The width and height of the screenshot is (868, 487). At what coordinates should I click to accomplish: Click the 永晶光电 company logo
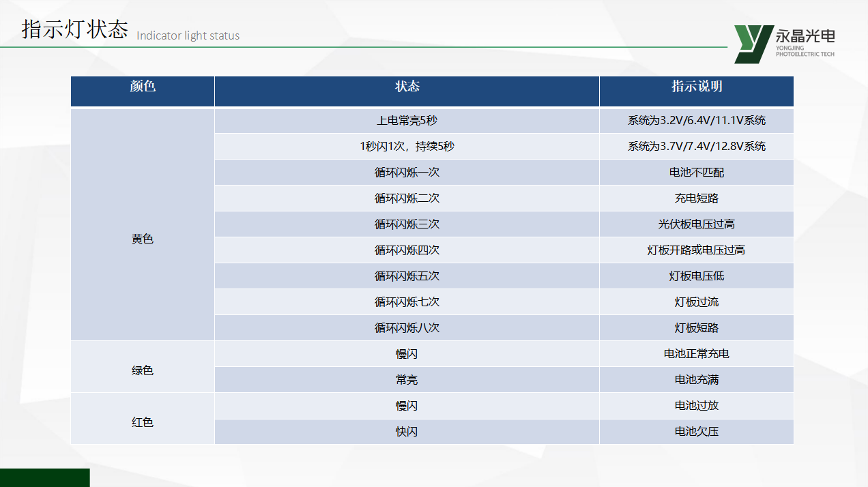pyautogui.click(x=785, y=44)
